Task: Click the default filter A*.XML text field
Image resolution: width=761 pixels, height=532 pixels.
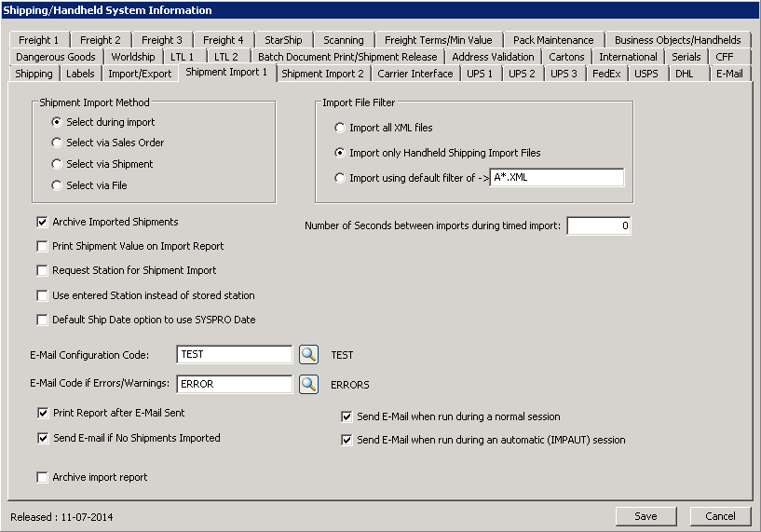Action: (556, 179)
